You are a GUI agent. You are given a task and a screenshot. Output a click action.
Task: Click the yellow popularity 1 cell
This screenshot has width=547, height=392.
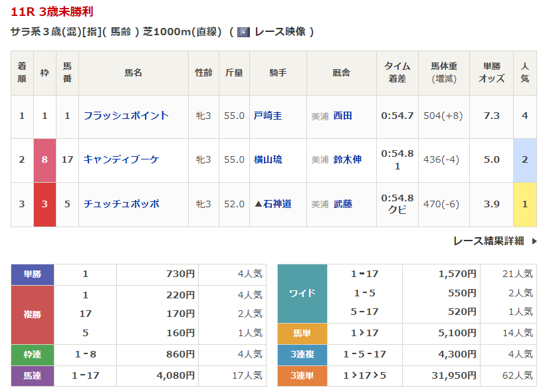524,205
